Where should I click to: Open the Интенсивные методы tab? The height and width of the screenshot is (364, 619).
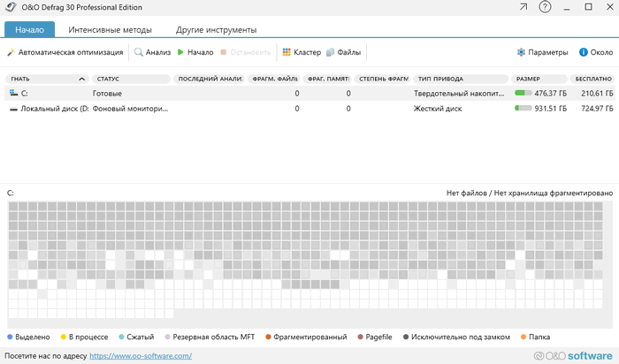[x=111, y=29]
